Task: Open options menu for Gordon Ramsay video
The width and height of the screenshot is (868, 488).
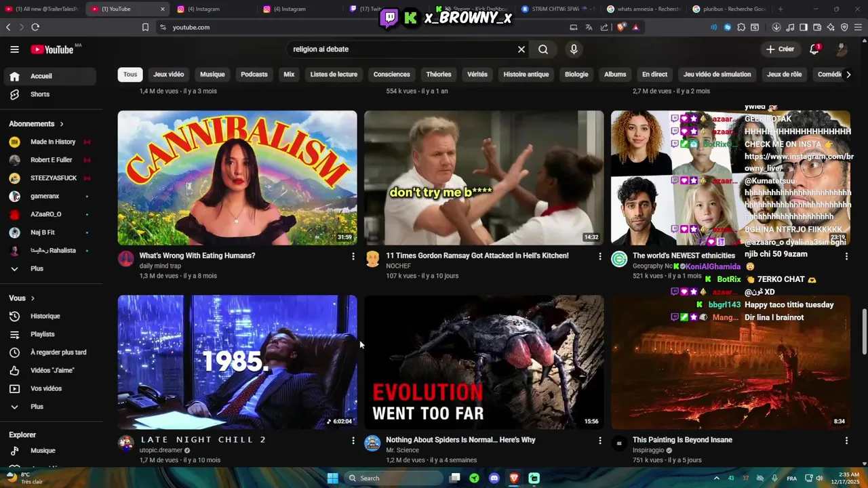Action: pyautogui.click(x=599, y=256)
